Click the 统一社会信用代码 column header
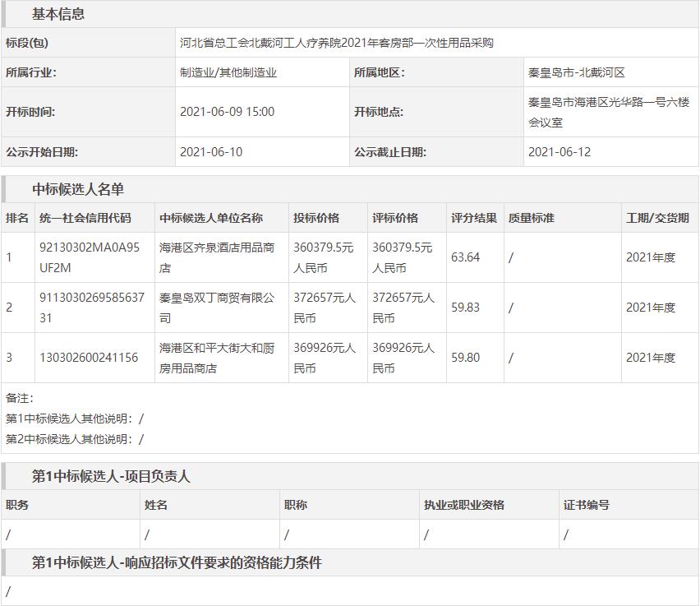The width and height of the screenshot is (700, 606). 85,218
